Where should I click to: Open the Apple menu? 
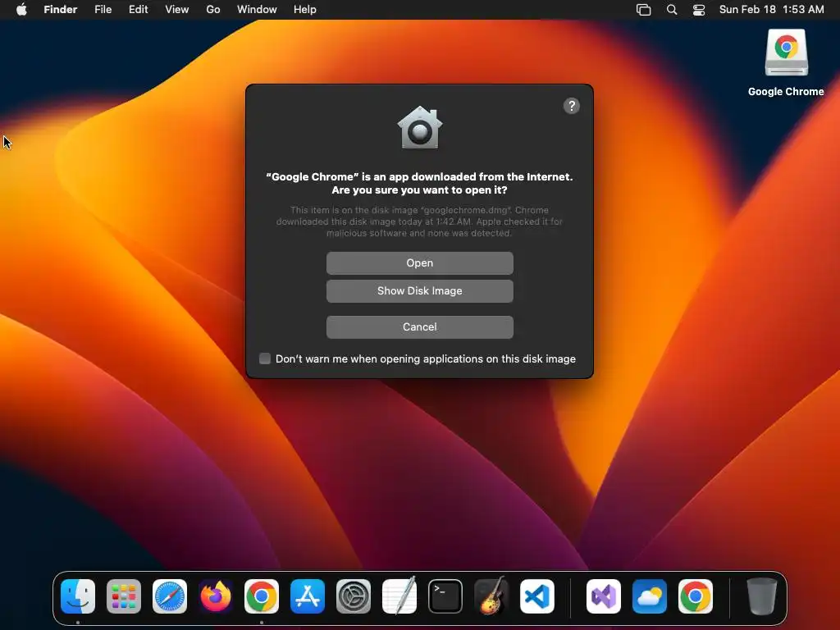pos(21,10)
